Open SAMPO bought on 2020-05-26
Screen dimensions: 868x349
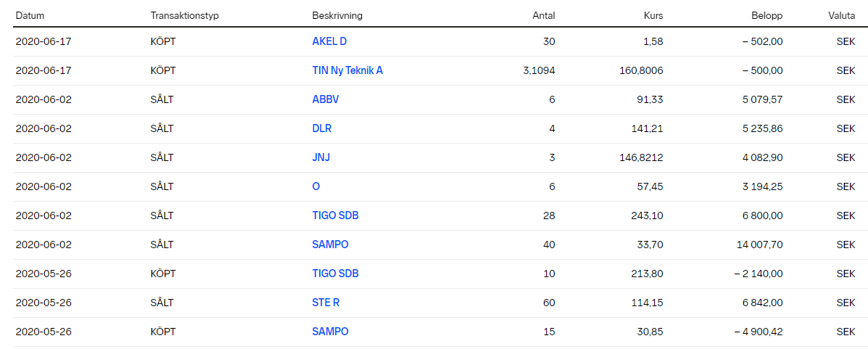coord(331,332)
